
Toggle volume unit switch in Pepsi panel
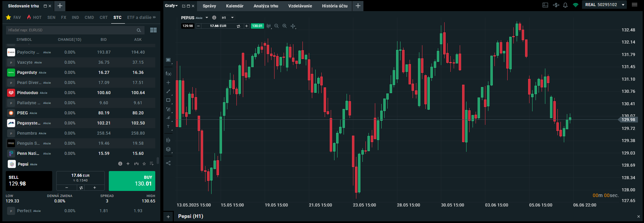[x=81, y=188]
